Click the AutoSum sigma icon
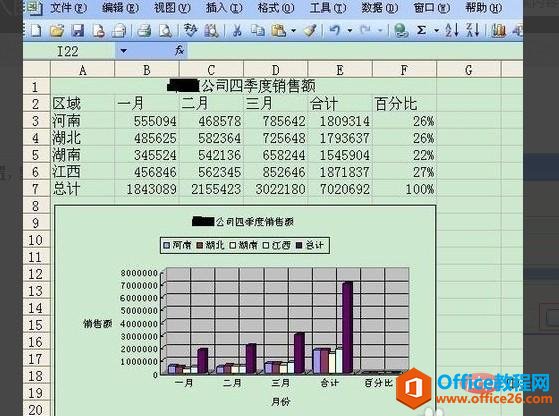This screenshot has height=416, width=559. 421,31
